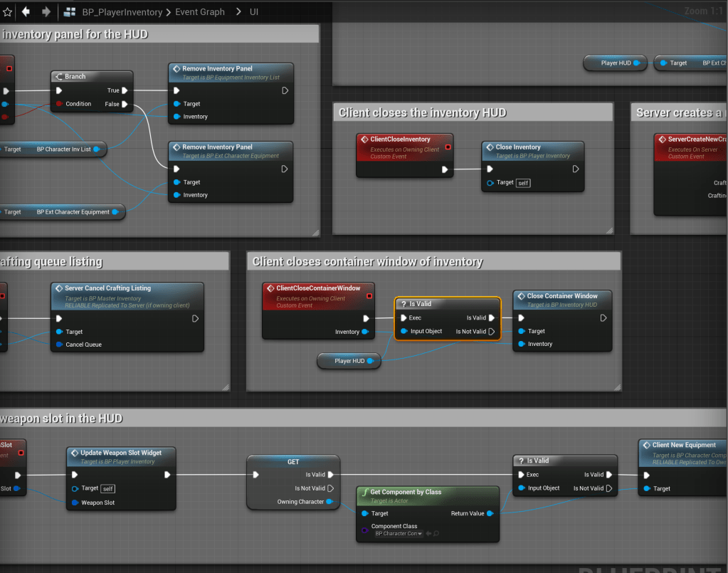The width and height of the screenshot is (728, 573).
Task: Click the True exec pin on Branch
Action: [125, 90]
